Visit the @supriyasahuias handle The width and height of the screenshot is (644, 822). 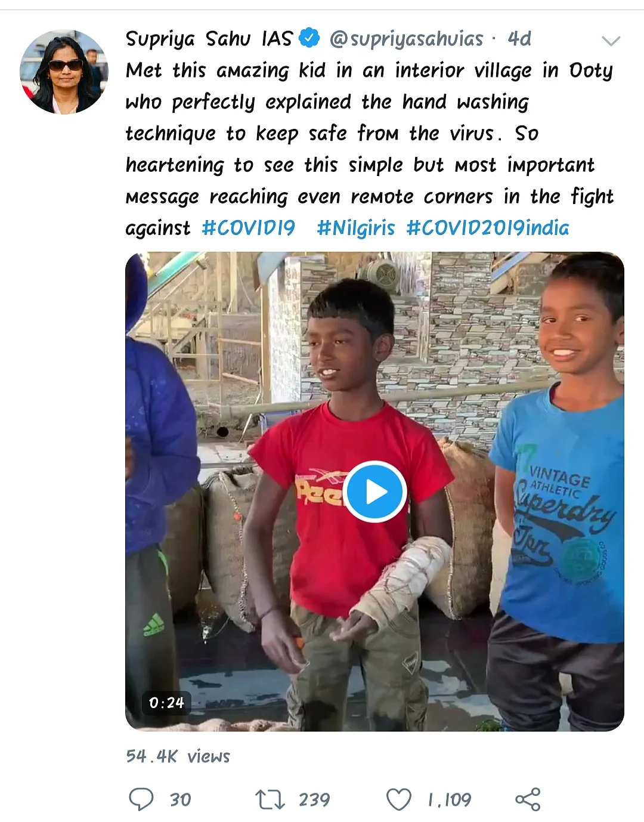(406, 39)
